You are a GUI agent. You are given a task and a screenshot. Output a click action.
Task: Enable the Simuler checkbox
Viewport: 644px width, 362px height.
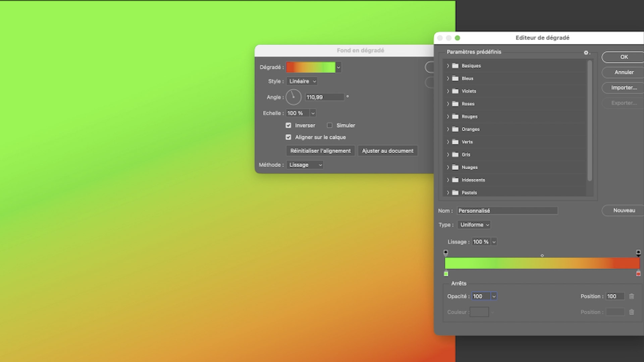pos(330,125)
